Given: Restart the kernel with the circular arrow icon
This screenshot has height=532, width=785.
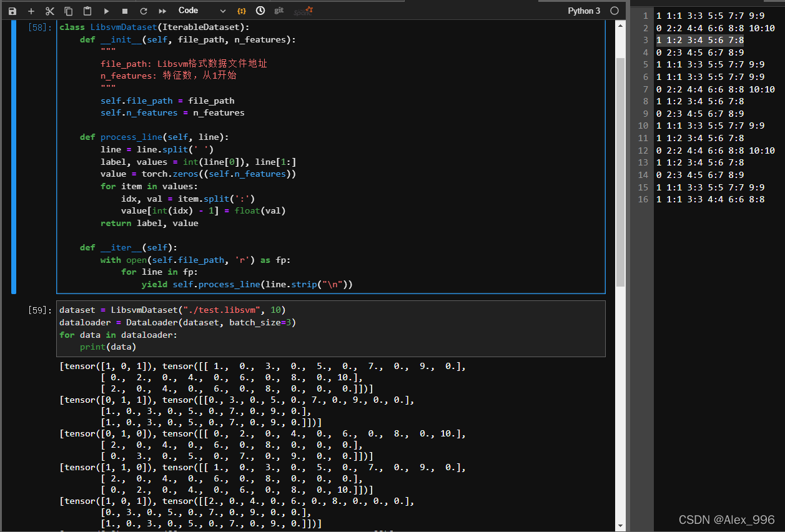Looking at the screenshot, I should tap(144, 11).
